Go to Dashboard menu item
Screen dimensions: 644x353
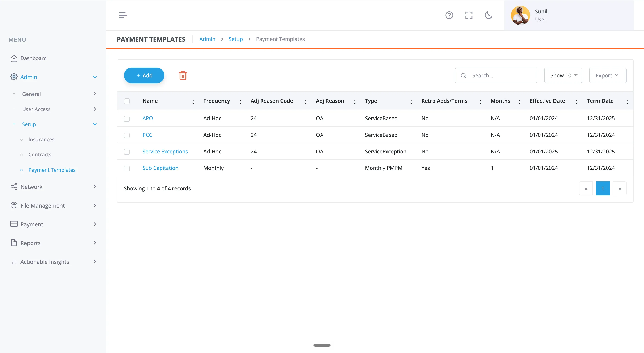(x=33, y=58)
